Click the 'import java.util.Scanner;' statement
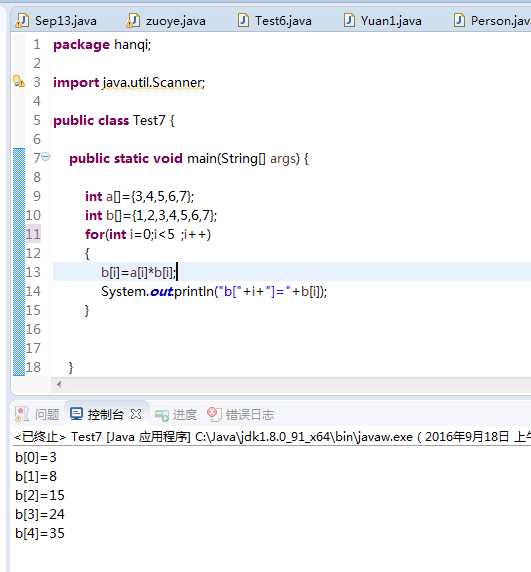The height and width of the screenshot is (572, 531). coord(129,82)
